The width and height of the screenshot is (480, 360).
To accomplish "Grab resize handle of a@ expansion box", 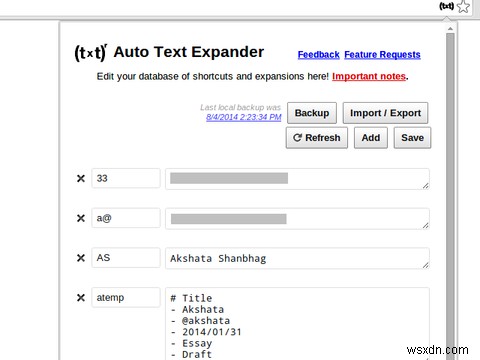I will (x=426, y=225).
